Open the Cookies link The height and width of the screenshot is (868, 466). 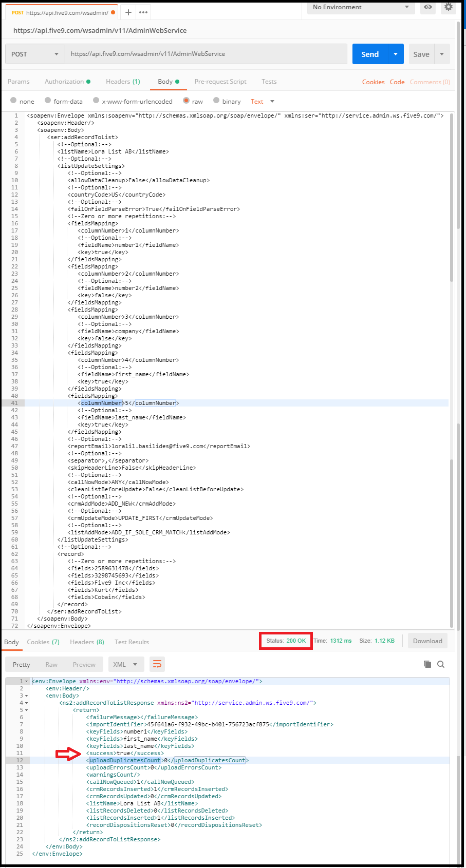(x=373, y=82)
